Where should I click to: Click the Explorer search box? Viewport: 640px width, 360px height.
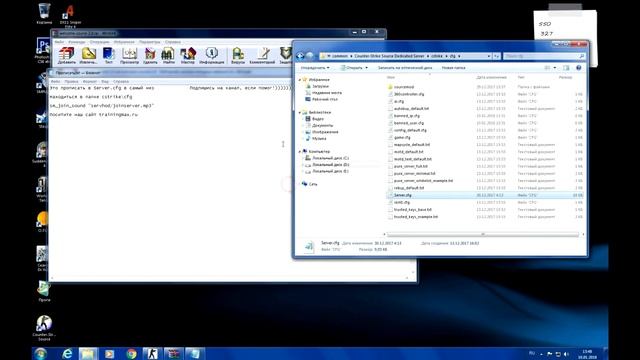(544, 56)
